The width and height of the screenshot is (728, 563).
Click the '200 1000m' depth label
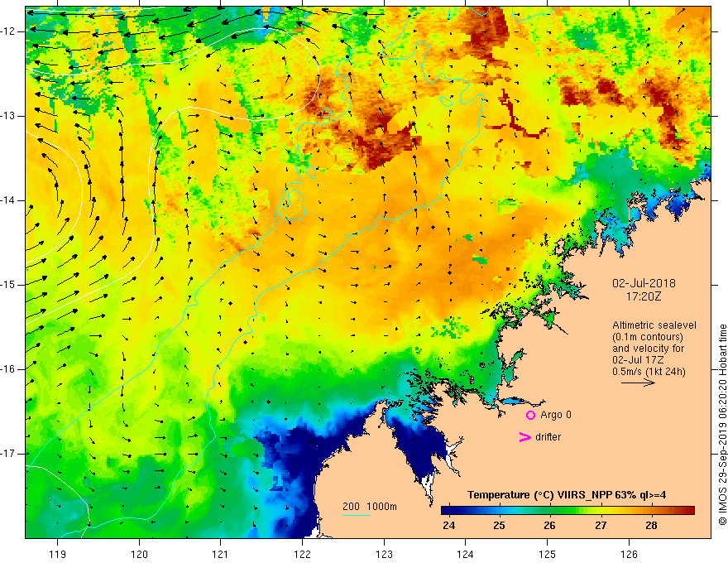coord(370,507)
